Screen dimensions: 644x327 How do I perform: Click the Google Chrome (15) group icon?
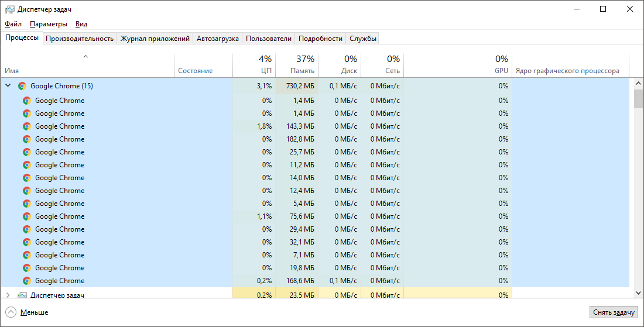pyautogui.click(x=22, y=86)
